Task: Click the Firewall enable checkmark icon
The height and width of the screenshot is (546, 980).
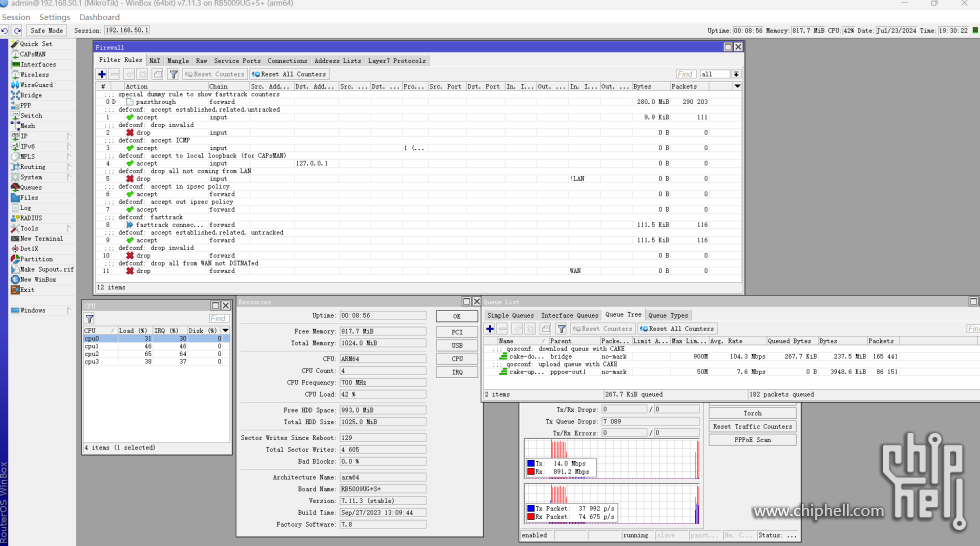Action: tap(129, 74)
